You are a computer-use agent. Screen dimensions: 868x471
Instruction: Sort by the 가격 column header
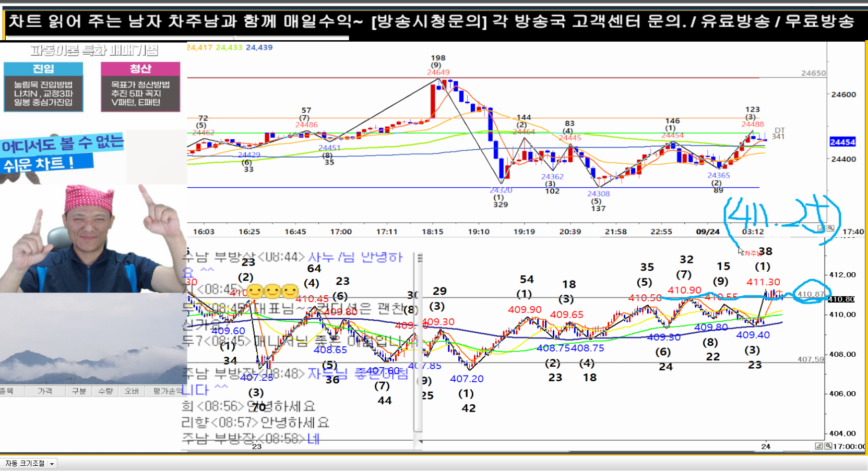(45, 391)
